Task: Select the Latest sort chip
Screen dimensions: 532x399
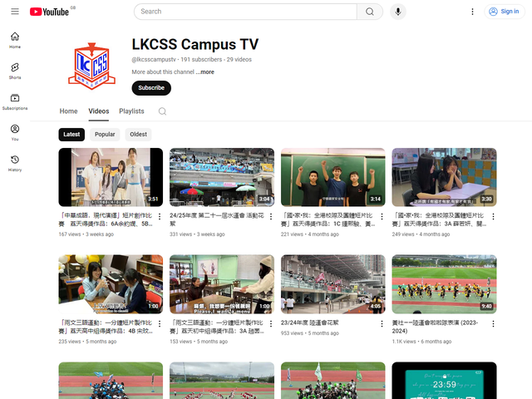Action: coord(71,134)
